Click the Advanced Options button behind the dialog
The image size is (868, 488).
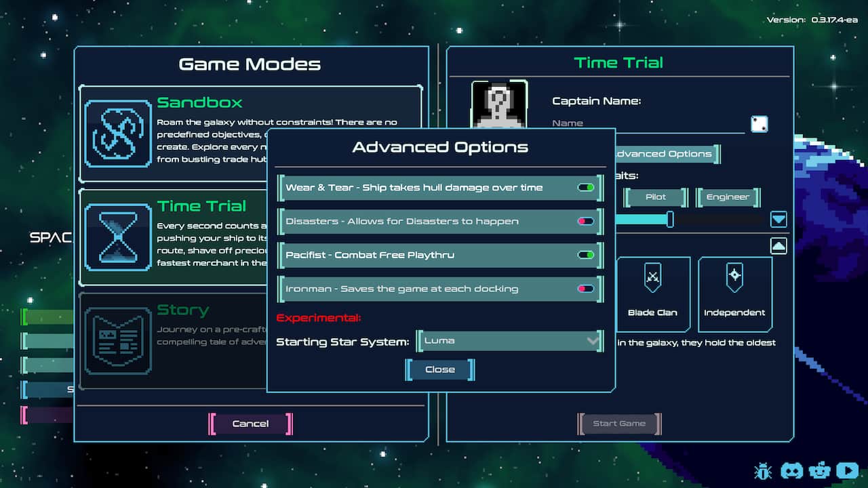click(x=667, y=154)
